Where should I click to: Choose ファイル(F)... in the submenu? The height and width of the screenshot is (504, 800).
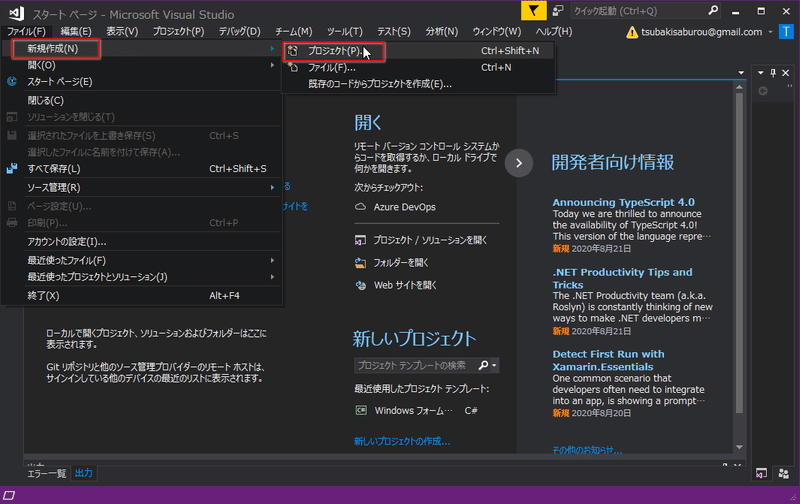[419, 67]
